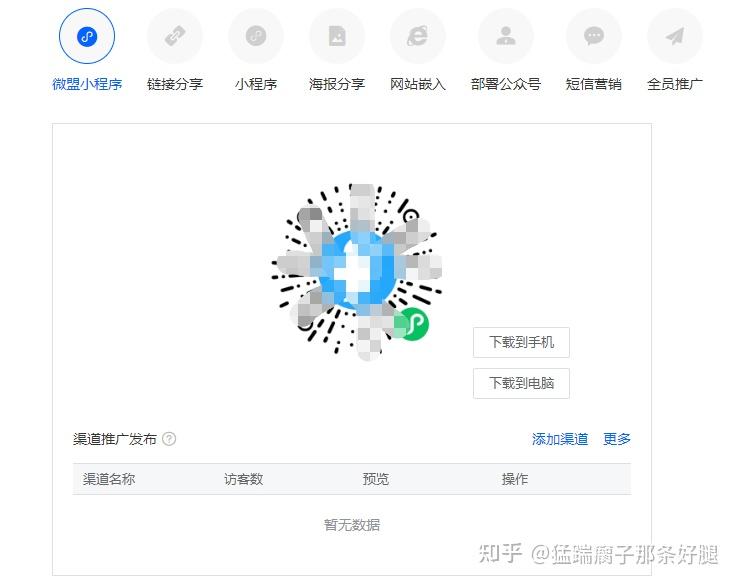Screen dimensions: 737x584
Task: Switch to 小程序 tab label
Action: (x=256, y=84)
